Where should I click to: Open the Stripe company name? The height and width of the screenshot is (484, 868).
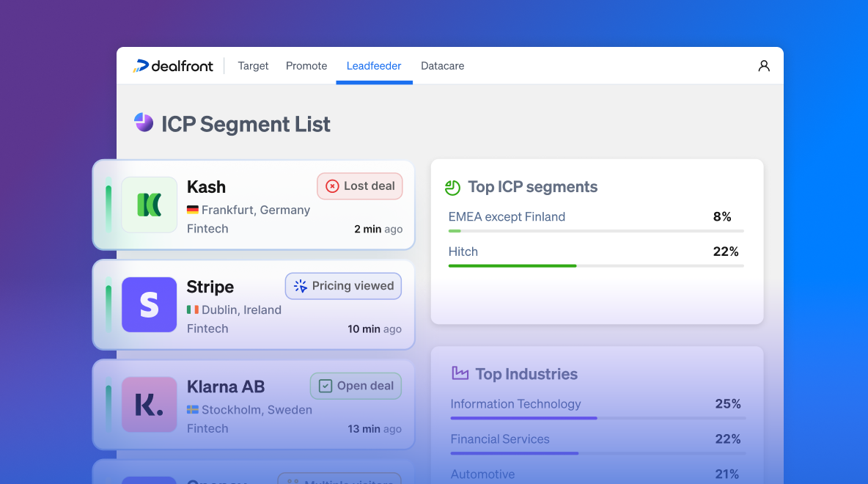tap(210, 287)
